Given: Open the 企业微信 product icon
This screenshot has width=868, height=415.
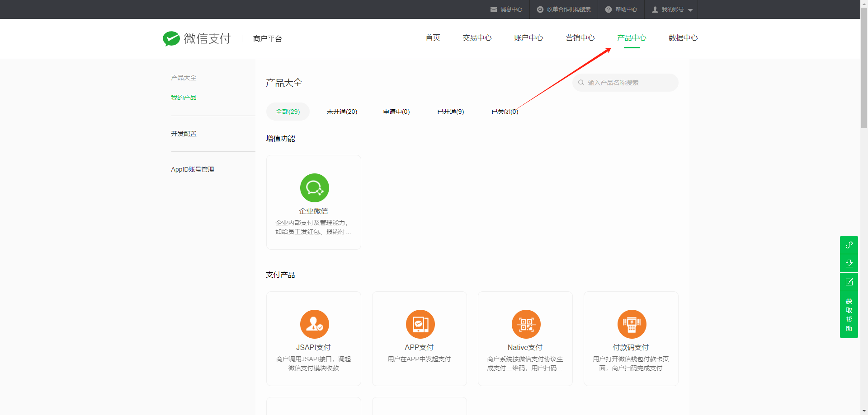Looking at the screenshot, I should (314, 188).
